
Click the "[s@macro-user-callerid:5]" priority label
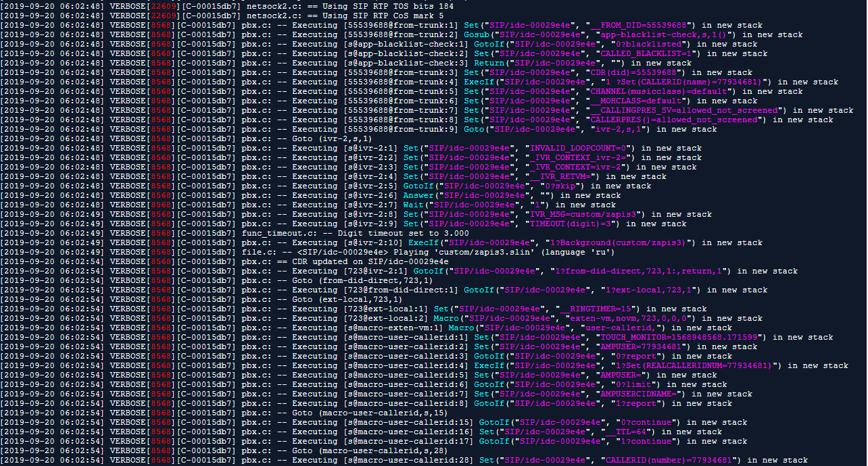tap(406, 375)
